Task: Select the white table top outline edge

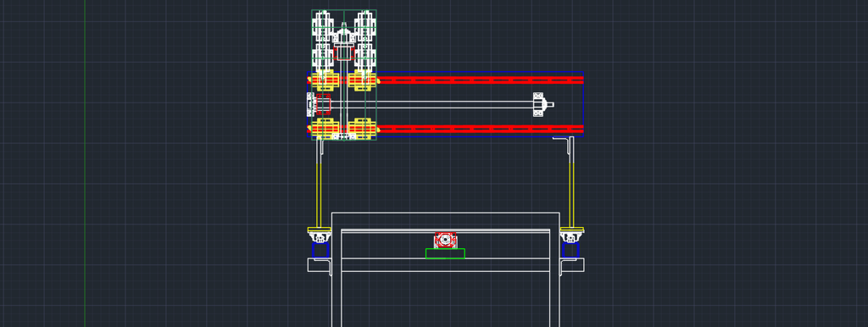Action: 446,213
